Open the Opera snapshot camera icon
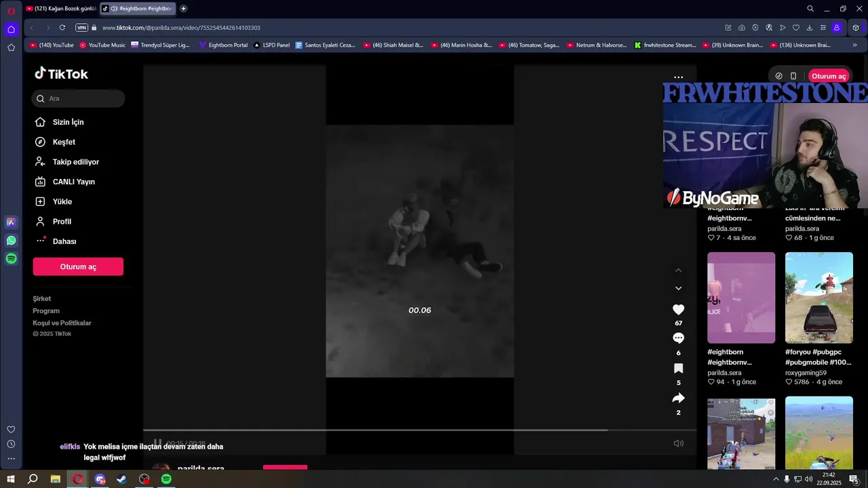Image resolution: width=868 pixels, height=488 pixels. click(742, 28)
